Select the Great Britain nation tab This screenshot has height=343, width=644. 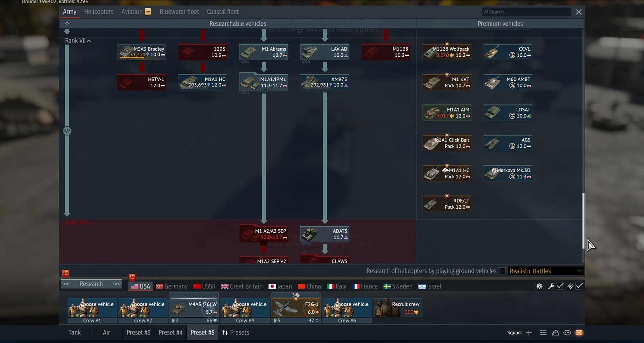[x=242, y=286]
